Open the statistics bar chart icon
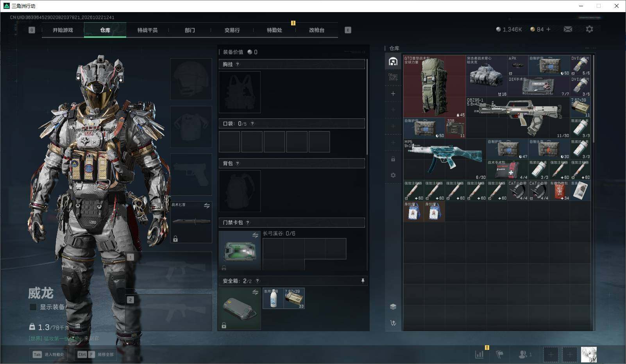Screen dimensions: 626x364 coord(479,354)
